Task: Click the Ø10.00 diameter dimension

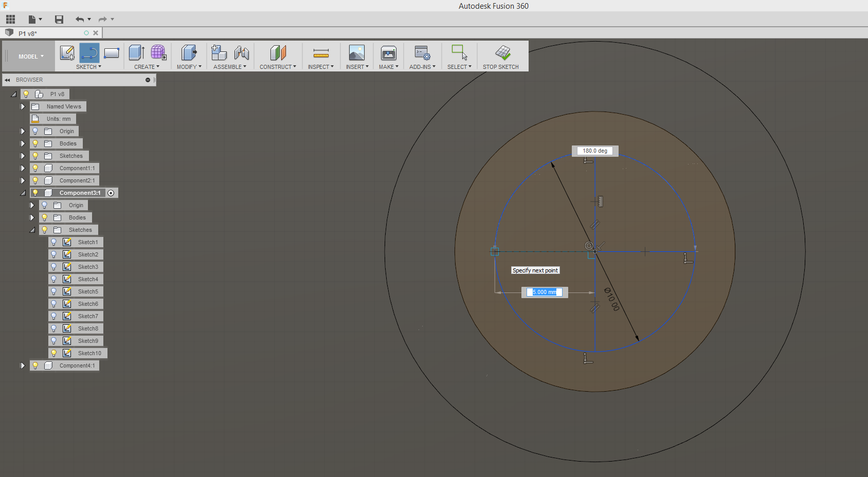Action: pyautogui.click(x=612, y=299)
